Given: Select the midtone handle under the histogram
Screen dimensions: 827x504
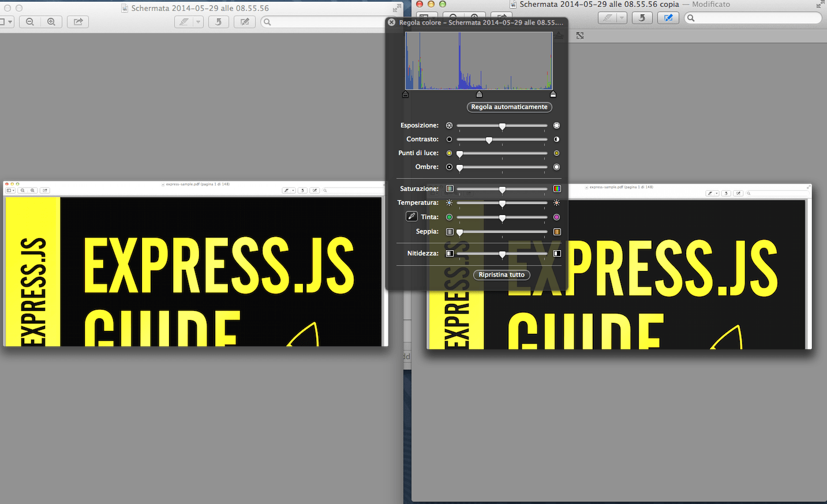Looking at the screenshot, I should point(479,94).
